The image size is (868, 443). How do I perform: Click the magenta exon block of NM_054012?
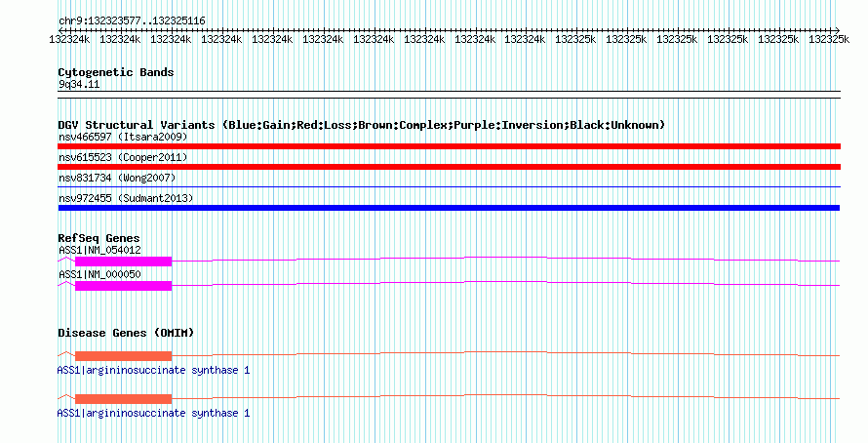click(x=124, y=262)
